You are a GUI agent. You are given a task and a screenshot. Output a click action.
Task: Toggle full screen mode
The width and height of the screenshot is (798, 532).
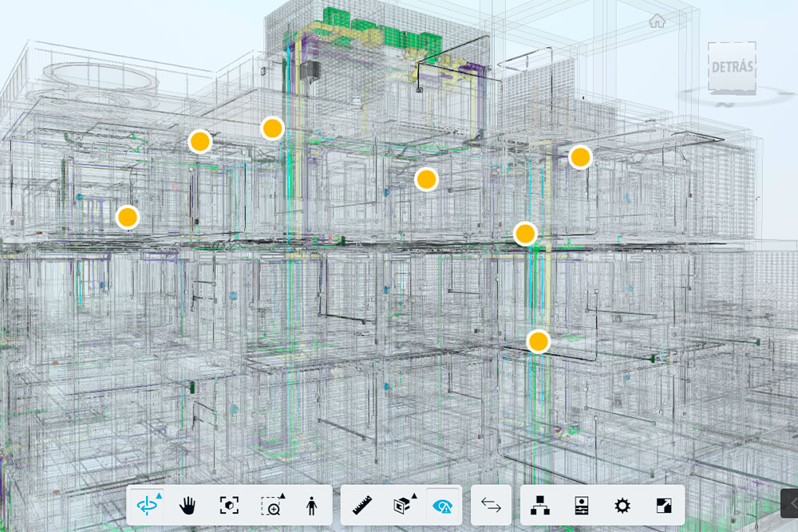click(664, 506)
